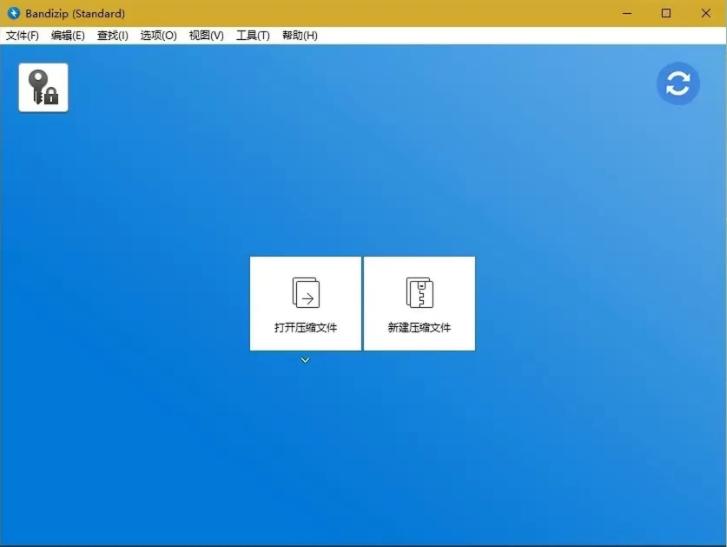Close the Bandizip window
727x547 pixels.
pos(706,13)
